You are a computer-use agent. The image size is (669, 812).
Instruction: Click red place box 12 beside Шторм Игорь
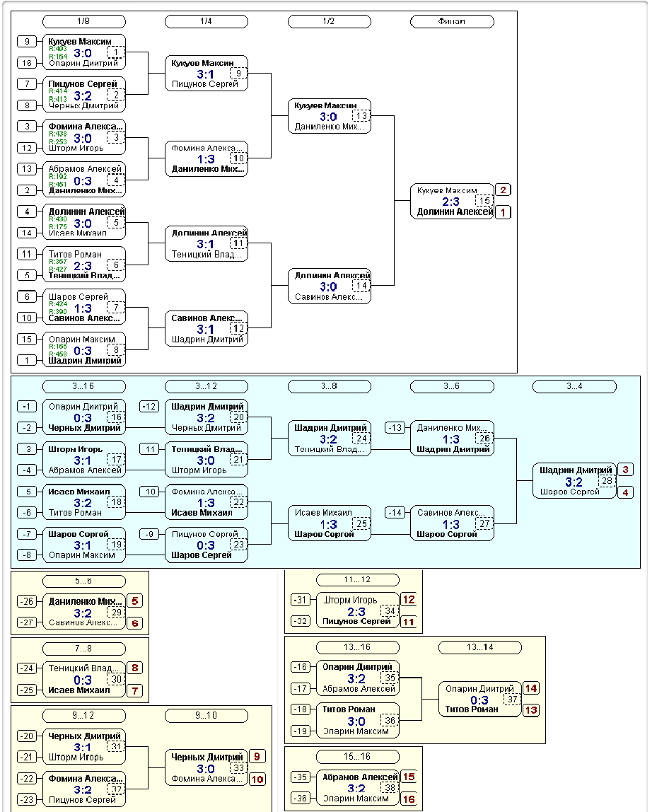tap(409, 600)
